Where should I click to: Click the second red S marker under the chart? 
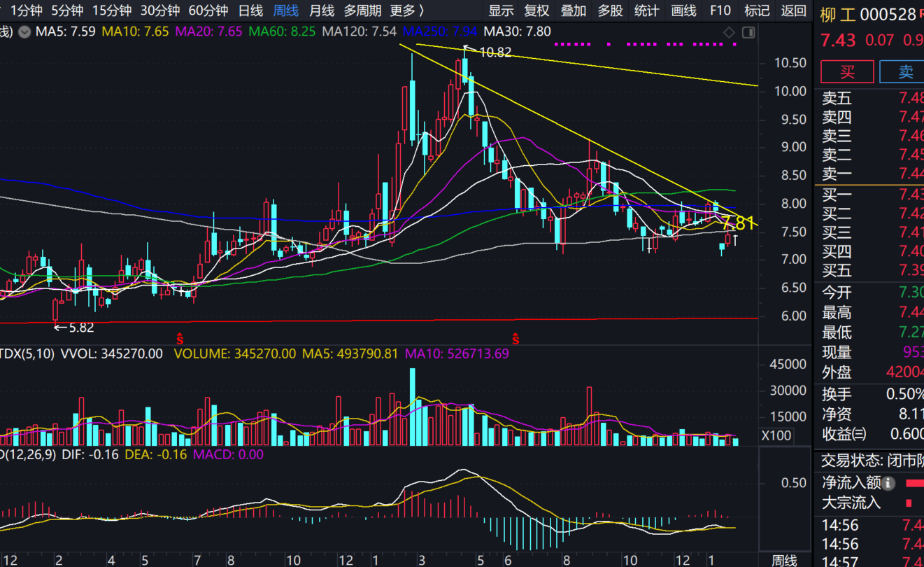click(516, 339)
